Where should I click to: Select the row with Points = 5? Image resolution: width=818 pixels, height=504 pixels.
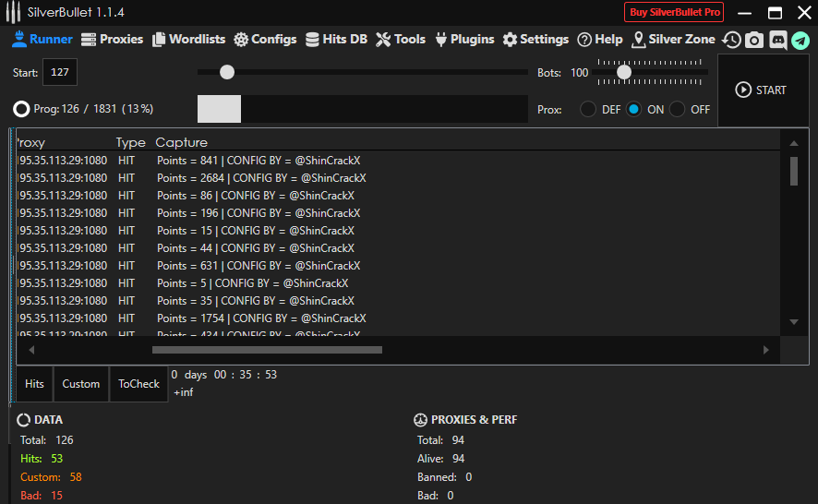click(x=398, y=283)
